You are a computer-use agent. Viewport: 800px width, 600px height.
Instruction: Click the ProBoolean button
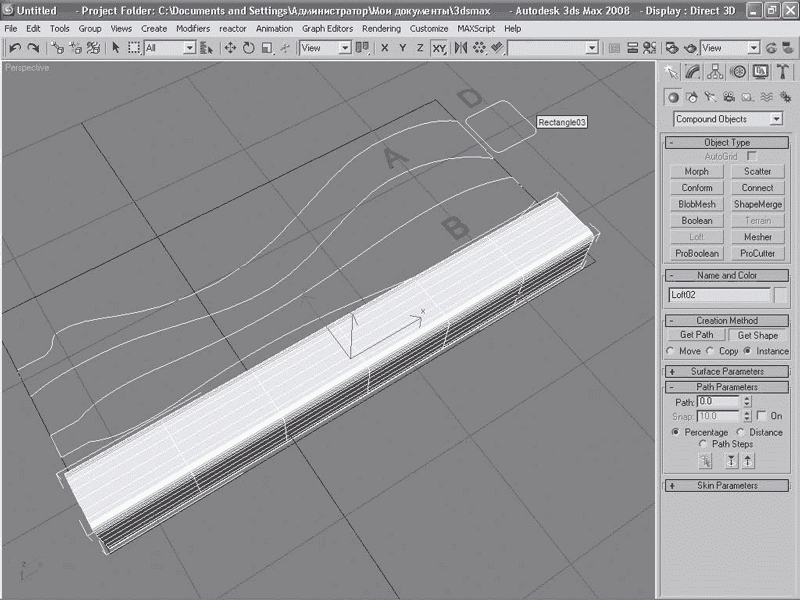696,253
